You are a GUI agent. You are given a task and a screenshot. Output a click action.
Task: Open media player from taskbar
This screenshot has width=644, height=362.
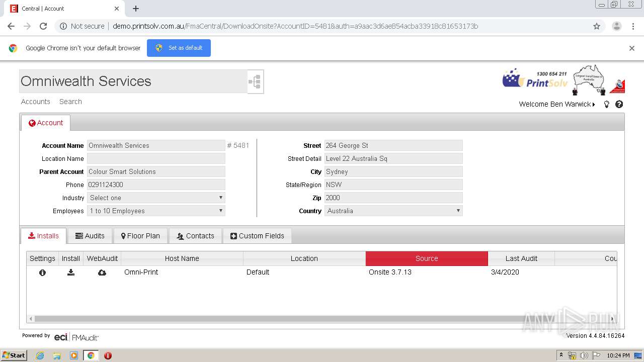pos(74,355)
